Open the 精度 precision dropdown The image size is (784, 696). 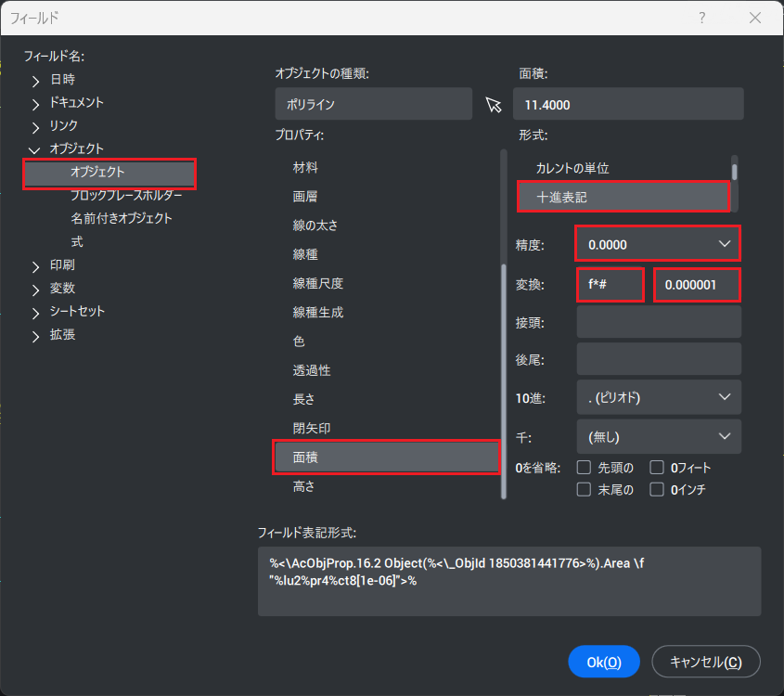658,244
